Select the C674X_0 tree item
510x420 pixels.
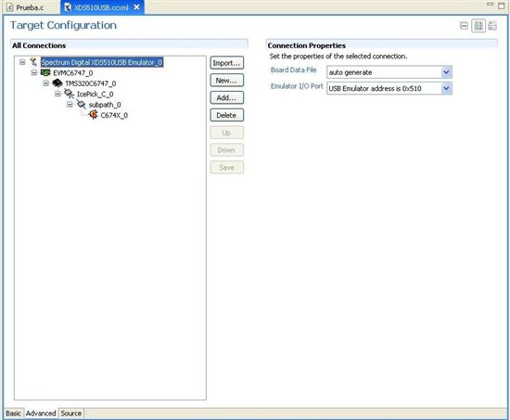click(114, 115)
